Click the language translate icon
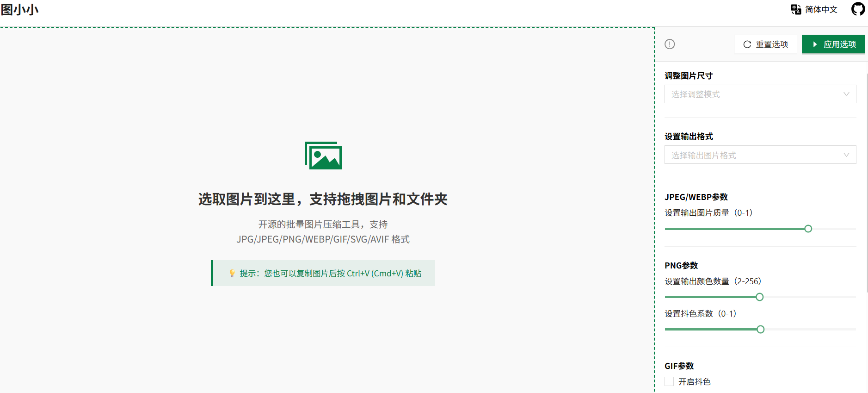The height and width of the screenshot is (393, 868). (x=796, y=9)
